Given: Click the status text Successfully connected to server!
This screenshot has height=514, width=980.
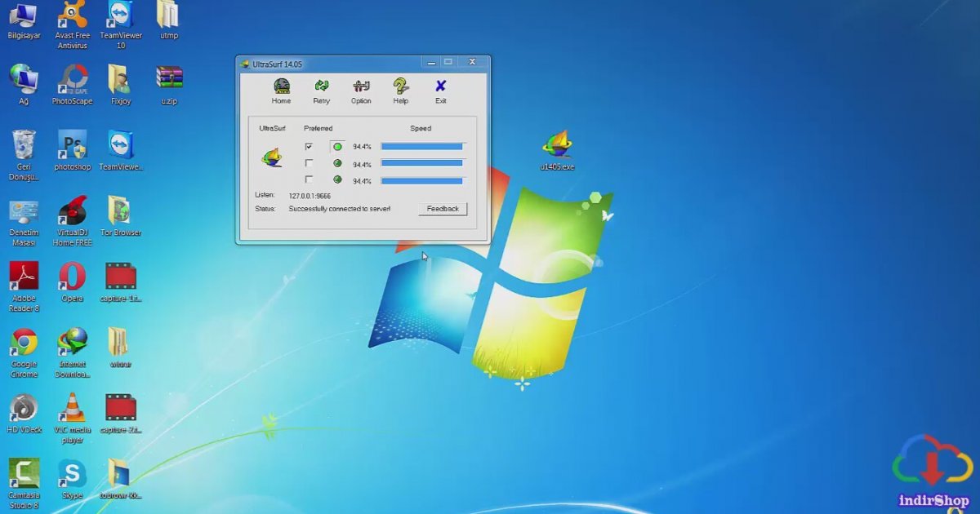Looking at the screenshot, I should tap(340, 209).
